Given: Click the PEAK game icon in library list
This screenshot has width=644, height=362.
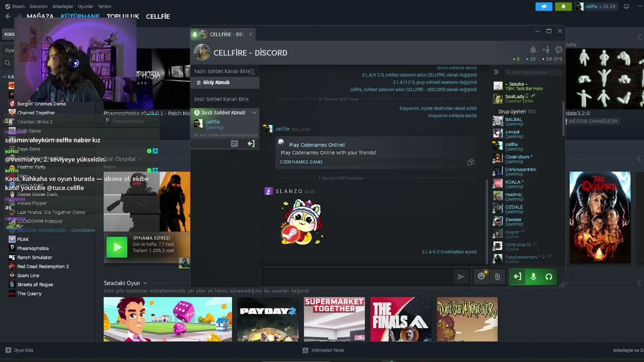Looking at the screenshot, I should tap(12, 239).
